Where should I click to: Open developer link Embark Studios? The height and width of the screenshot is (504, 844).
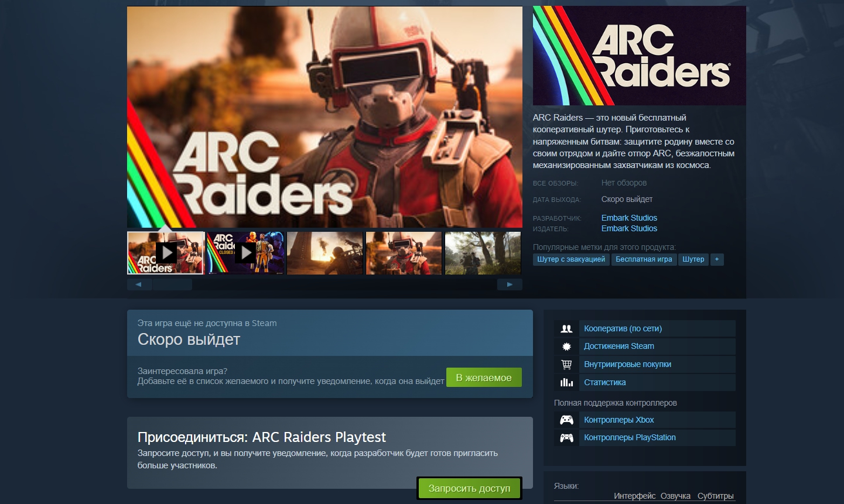[629, 218]
